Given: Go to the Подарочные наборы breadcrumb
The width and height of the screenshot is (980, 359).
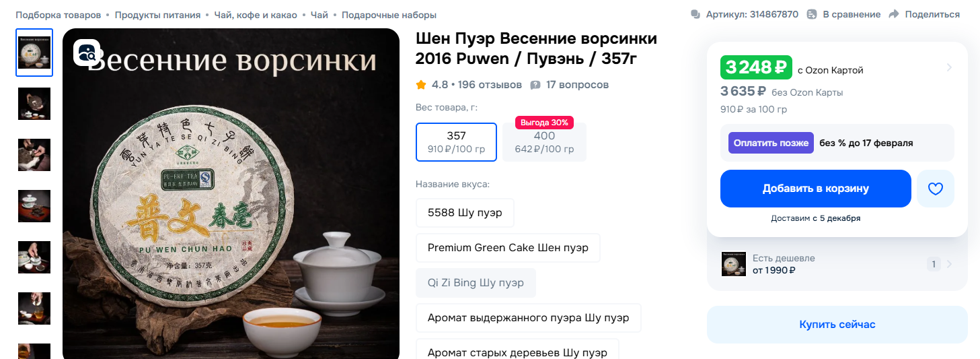Looking at the screenshot, I should [389, 15].
